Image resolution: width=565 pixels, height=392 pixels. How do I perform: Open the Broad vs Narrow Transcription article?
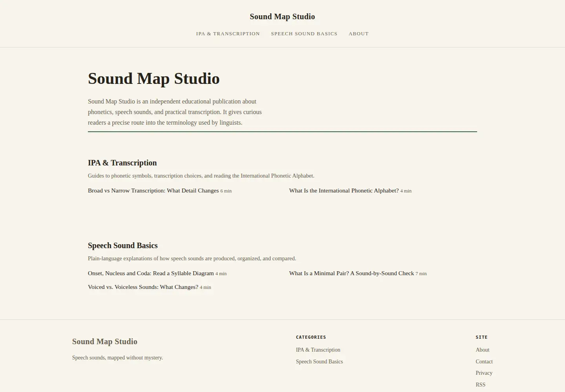[x=153, y=191]
